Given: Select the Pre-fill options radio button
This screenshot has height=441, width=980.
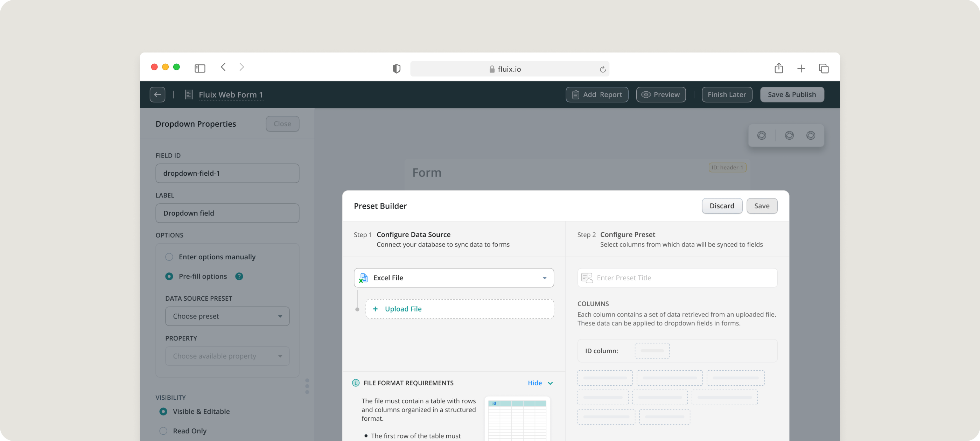Looking at the screenshot, I should (x=169, y=276).
